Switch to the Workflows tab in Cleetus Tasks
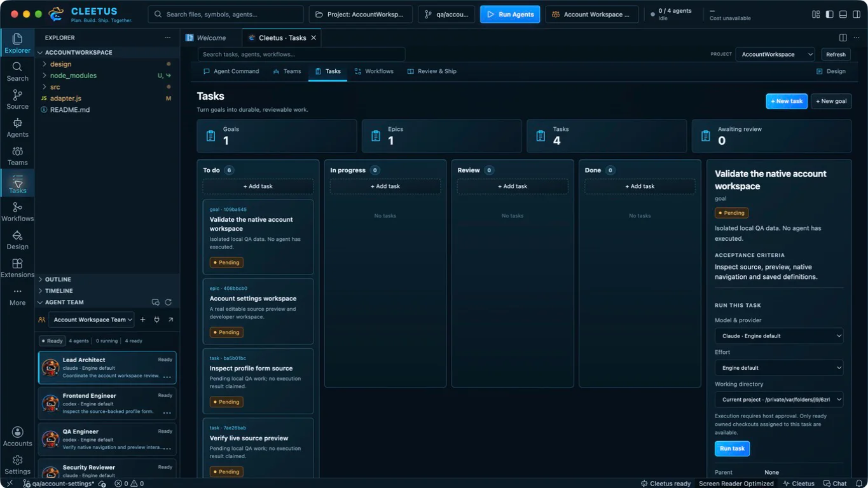 pyautogui.click(x=374, y=71)
